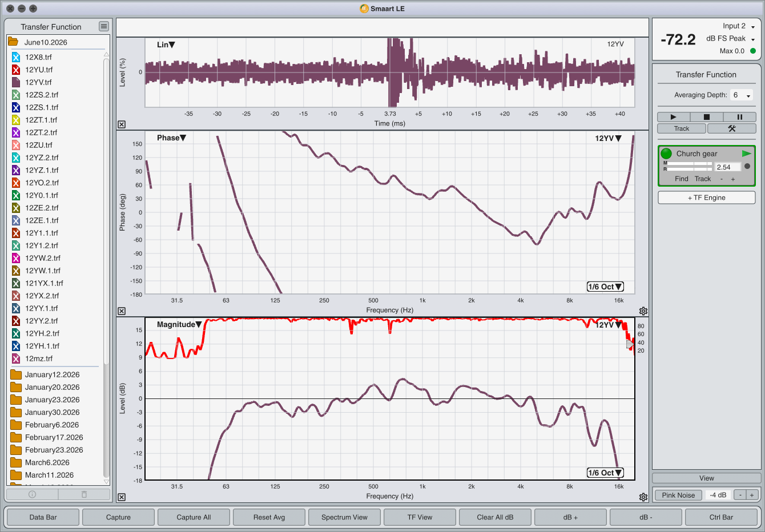Toggle the 12YZ.1.trf trace icon
The height and width of the screenshot is (532, 765).
click(x=16, y=170)
